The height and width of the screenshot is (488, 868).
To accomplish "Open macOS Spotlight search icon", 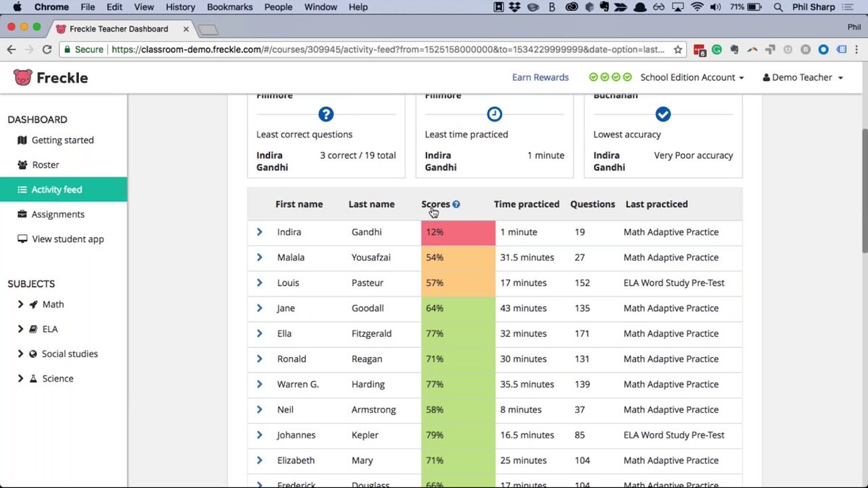I will pos(778,7).
